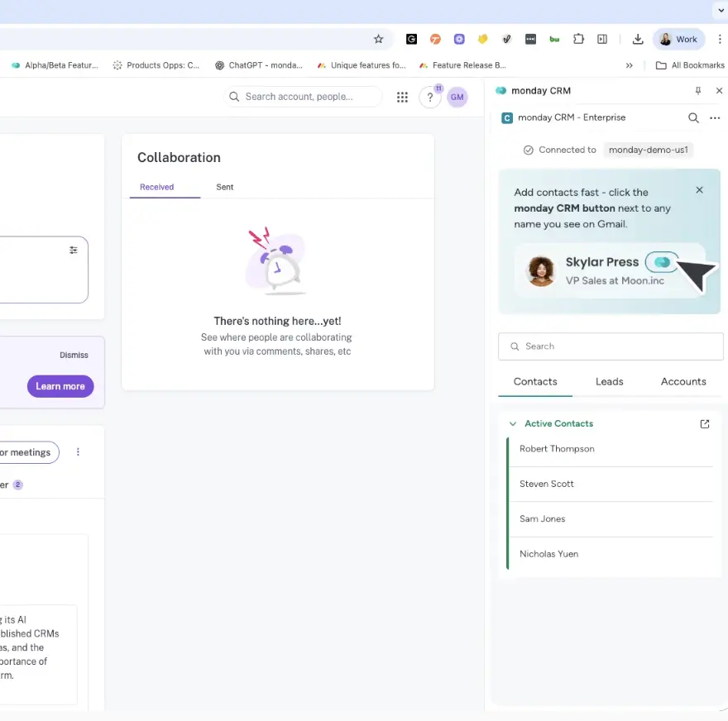Switch to the Leads tab
This screenshot has width=728, height=721.
609,381
